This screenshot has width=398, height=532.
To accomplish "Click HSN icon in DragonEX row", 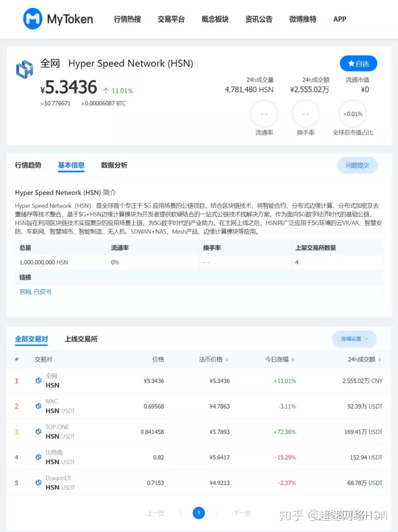I will 38,482.
